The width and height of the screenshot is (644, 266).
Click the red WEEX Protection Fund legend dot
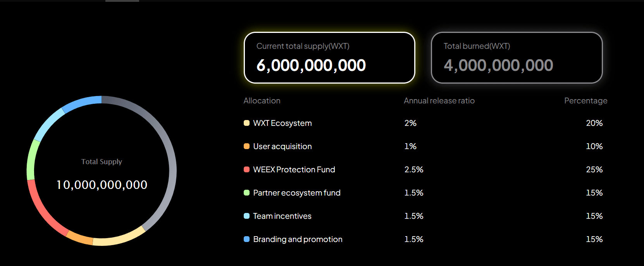(x=246, y=169)
